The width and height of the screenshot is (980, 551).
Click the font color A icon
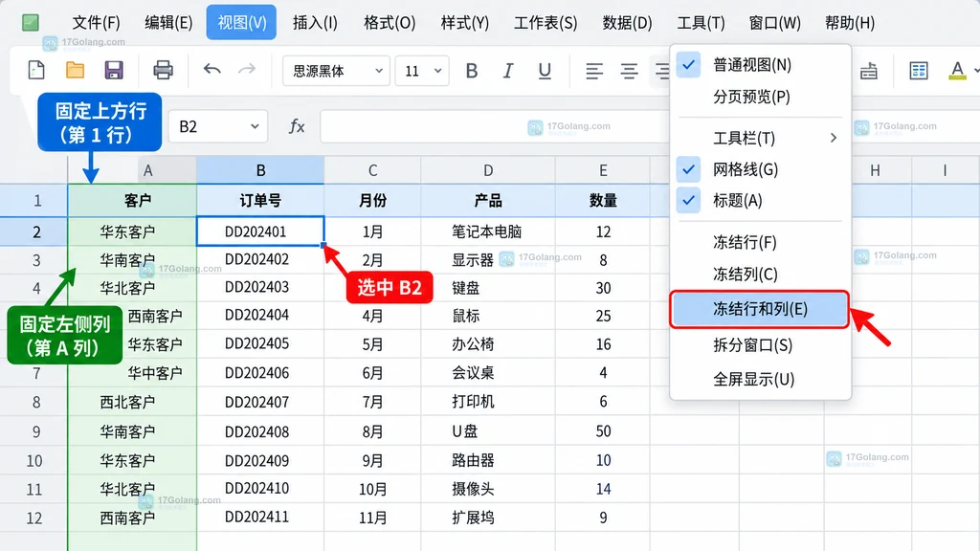(x=957, y=71)
